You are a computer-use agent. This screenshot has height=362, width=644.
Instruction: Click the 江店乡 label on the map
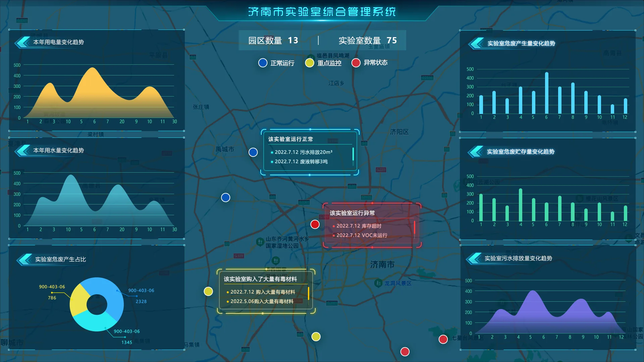(336, 83)
